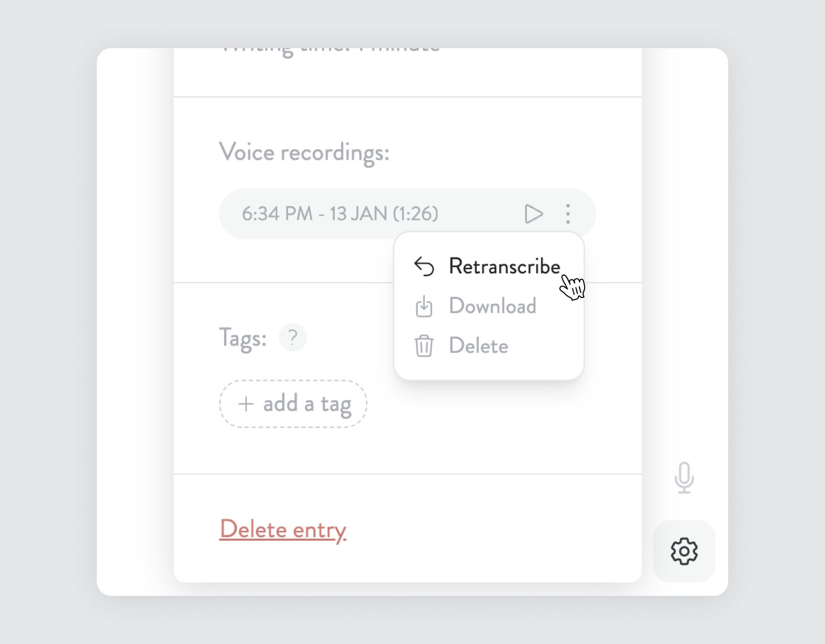This screenshot has height=644, width=825.
Task: Click the Retranscribe arrow icon
Action: pyautogui.click(x=424, y=266)
